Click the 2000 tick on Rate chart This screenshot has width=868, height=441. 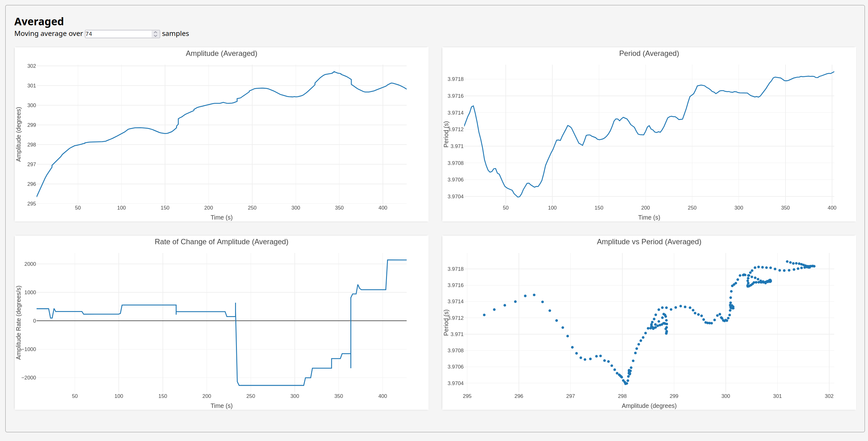pos(30,264)
